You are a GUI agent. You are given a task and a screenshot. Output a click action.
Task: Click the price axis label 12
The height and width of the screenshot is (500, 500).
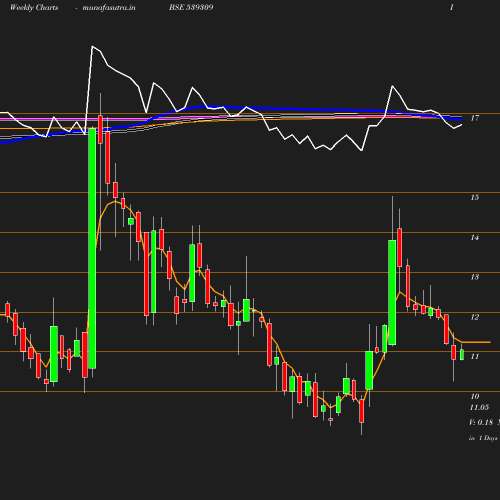tap(475, 317)
